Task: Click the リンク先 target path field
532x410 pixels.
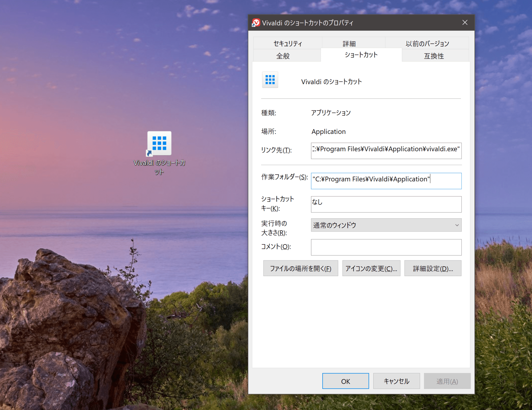Action: coord(386,151)
